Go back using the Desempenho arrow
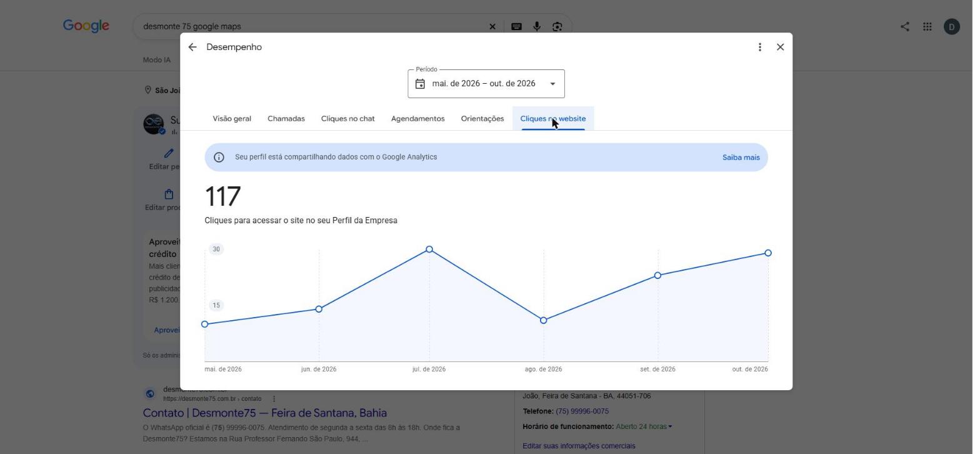The height and width of the screenshot is (454, 980). click(192, 47)
